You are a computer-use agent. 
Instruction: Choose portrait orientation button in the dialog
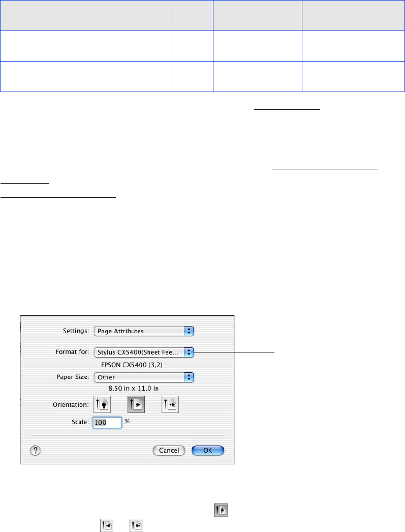point(102,404)
